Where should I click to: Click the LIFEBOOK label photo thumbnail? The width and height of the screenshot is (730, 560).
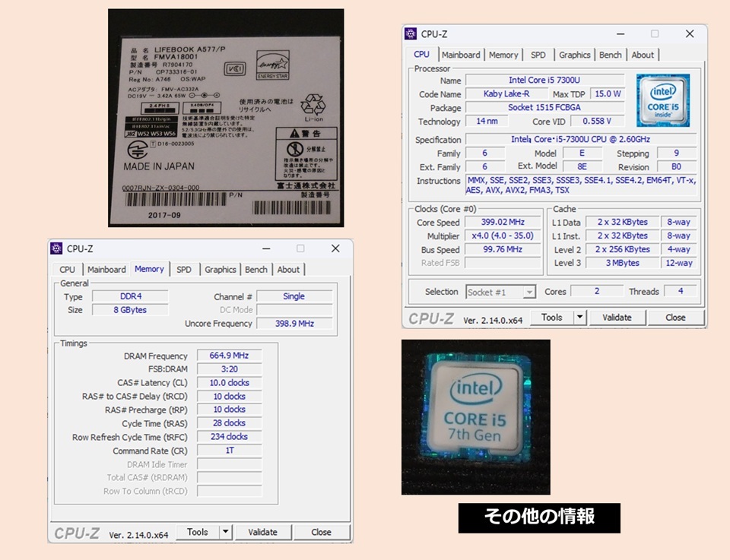(226, 118)
